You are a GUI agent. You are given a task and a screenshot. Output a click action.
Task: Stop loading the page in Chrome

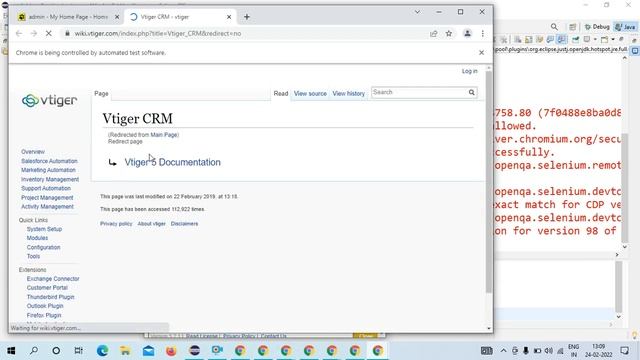tap(49, 33)
